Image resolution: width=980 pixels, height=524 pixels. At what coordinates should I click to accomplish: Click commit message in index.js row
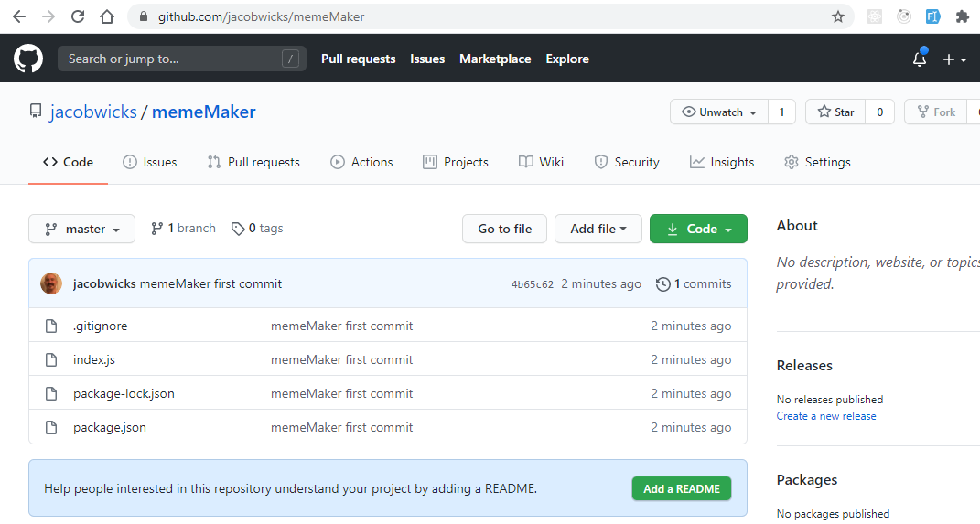[342, 359]
